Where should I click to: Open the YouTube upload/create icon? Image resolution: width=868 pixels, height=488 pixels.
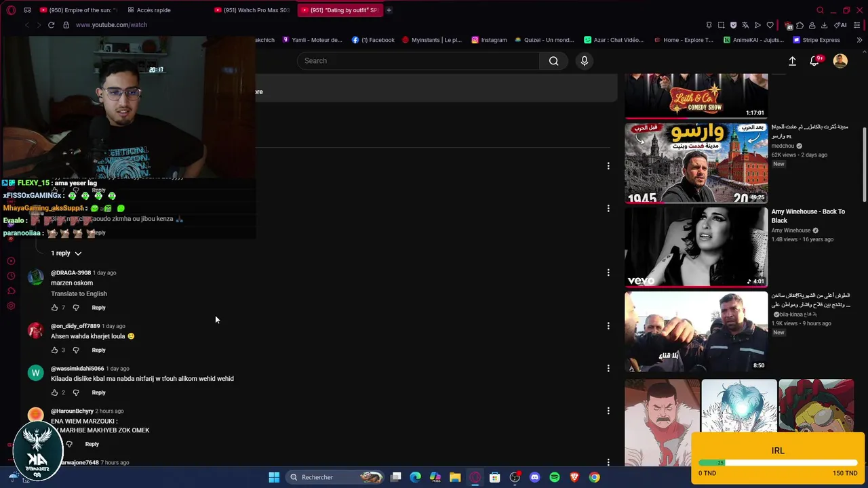(x=792, y=61)
